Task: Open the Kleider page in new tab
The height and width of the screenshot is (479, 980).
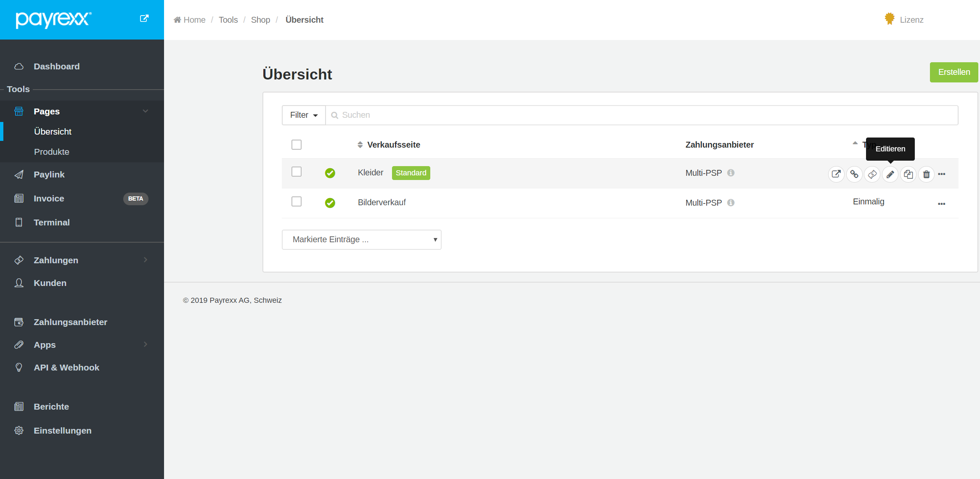Action: pyautogui.click(x=836, y=174)
